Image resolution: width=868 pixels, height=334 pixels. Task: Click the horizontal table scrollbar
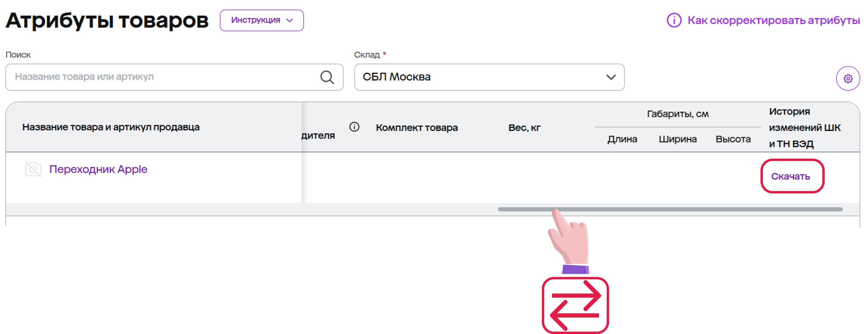[669, 209]
